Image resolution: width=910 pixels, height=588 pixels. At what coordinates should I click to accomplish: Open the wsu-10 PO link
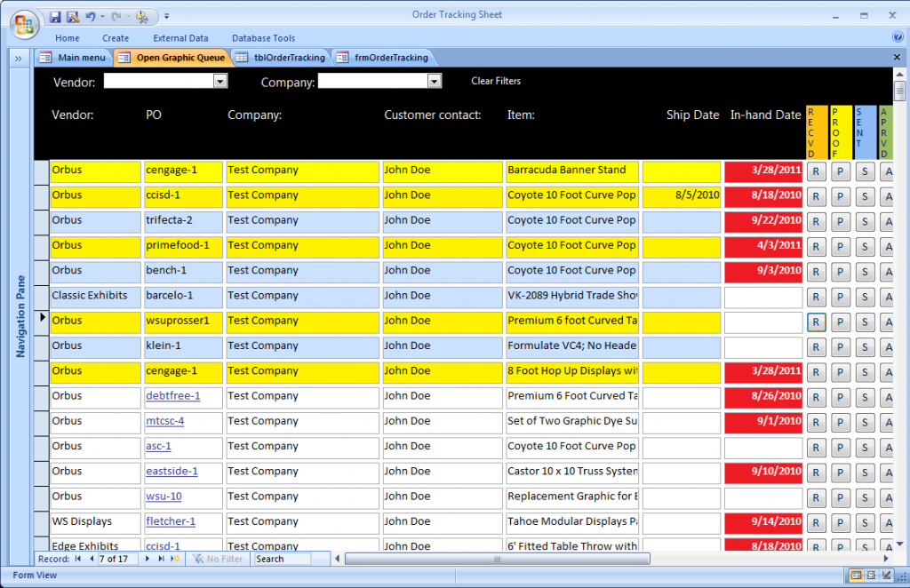pyautogui.click(x=164, y=497)
